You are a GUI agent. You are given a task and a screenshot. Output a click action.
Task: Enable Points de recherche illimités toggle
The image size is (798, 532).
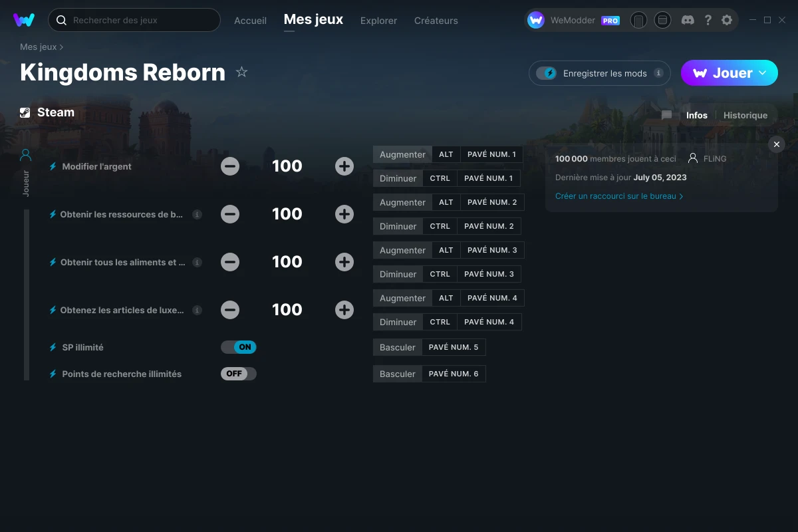pos(239,374)
